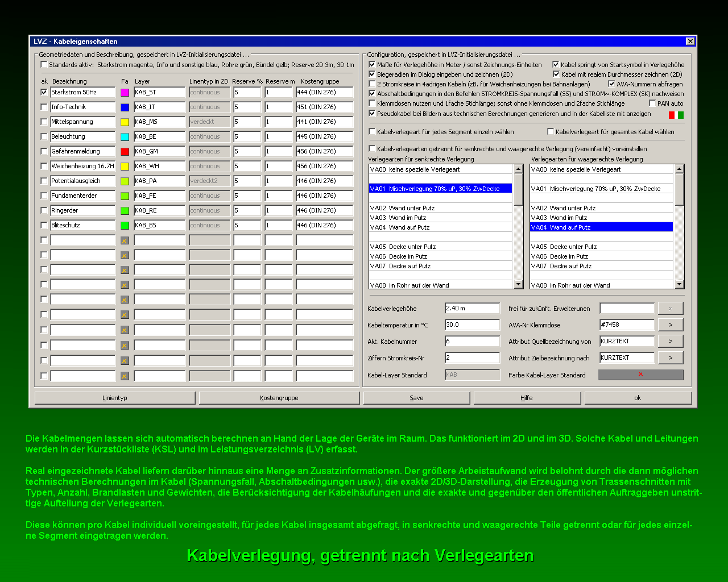Click the Kostengruppe field 444 (DIN 276)
Image resolution: width=728 pixels, height=582 pixels.
point(324,93)
